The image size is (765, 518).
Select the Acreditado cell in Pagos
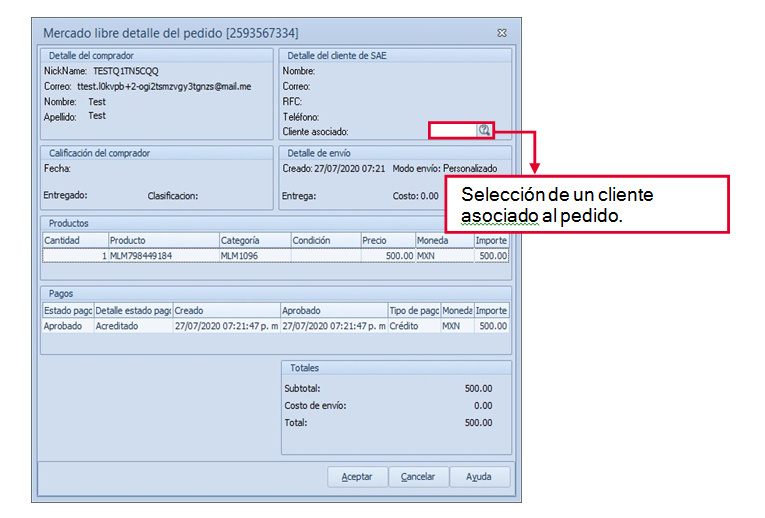tap(133, 326)
